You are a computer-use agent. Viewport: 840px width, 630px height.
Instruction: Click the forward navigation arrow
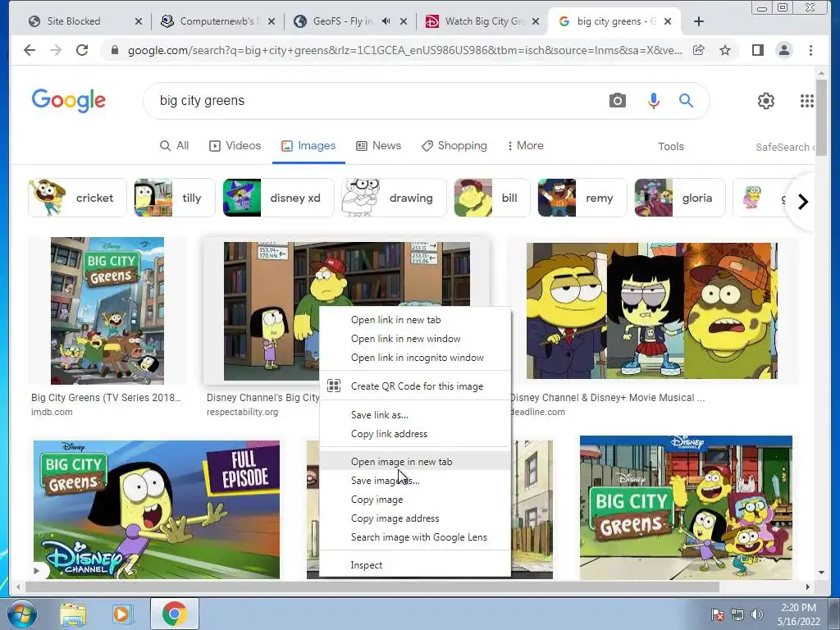[x=56, y=50]
